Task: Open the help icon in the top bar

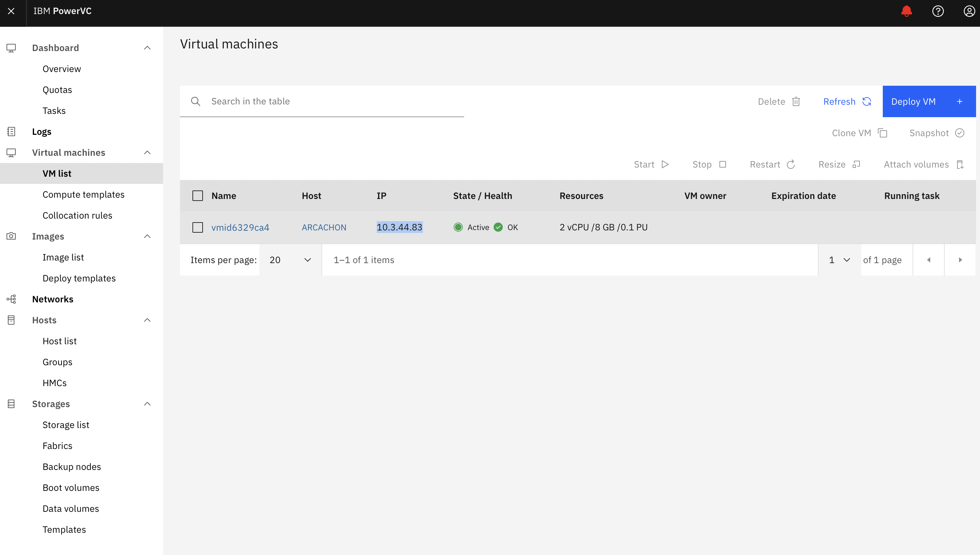Action: pos(938,11)
